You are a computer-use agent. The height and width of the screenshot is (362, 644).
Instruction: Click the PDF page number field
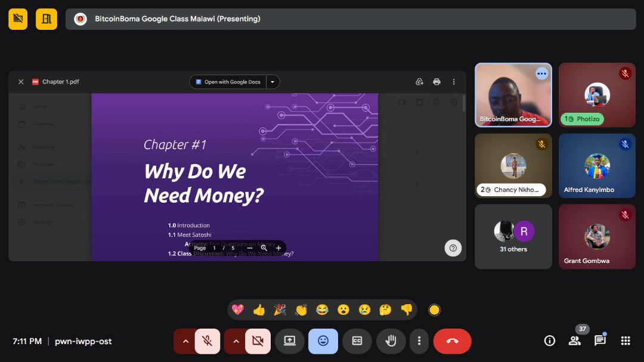click(214, 247)
